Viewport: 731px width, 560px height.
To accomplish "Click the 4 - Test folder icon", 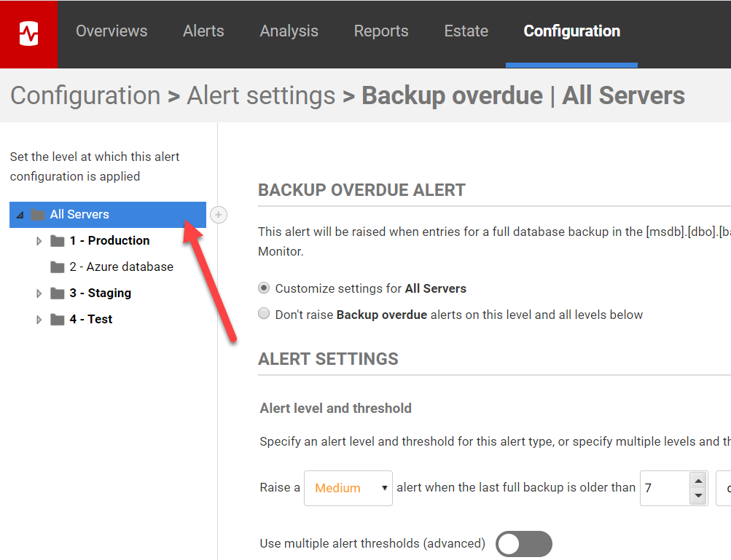I will coord(58,320).
